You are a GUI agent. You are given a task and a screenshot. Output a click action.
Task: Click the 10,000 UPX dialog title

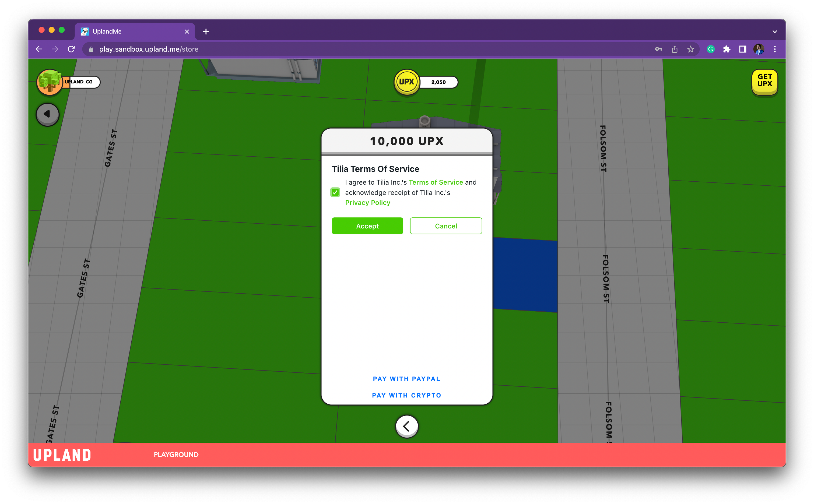click(x=406, y=141)
